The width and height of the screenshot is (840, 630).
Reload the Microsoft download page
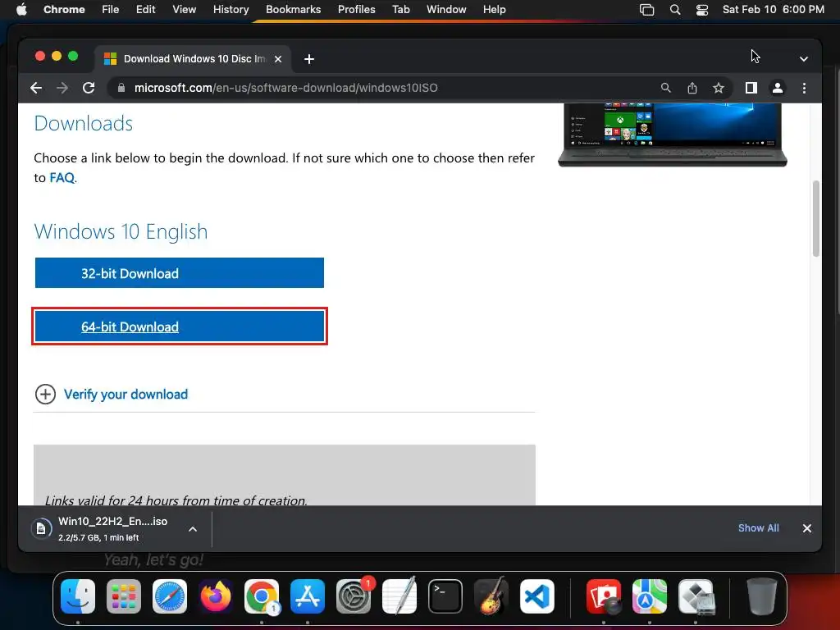click(x=89, y=88)
